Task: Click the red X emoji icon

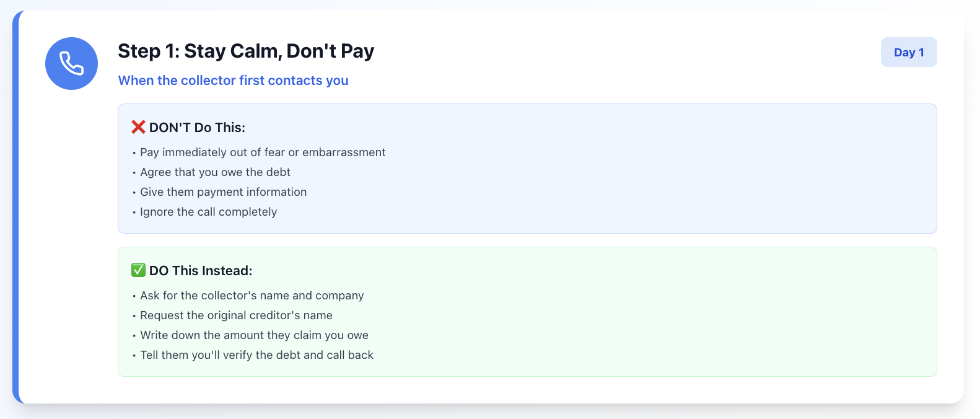Action: (138, 127)
